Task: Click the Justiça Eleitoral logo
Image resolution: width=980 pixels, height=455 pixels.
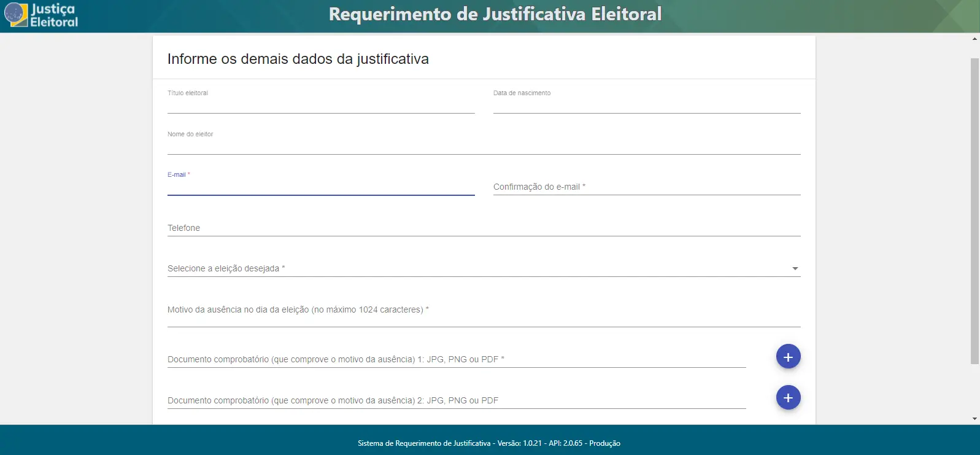Action: [41, 15]
